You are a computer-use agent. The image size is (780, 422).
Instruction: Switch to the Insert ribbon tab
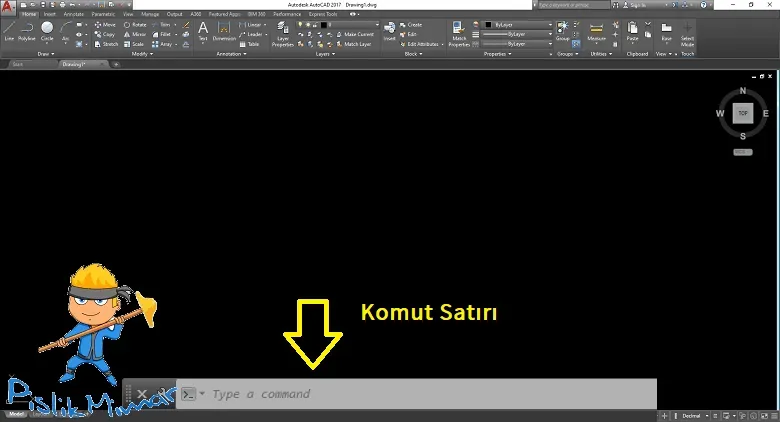click(x=50, y=14)
